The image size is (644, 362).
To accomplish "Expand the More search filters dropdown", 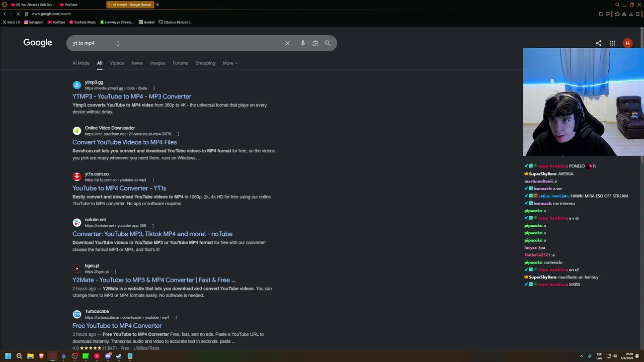I will pyautogui.click(x=230, y=63).
